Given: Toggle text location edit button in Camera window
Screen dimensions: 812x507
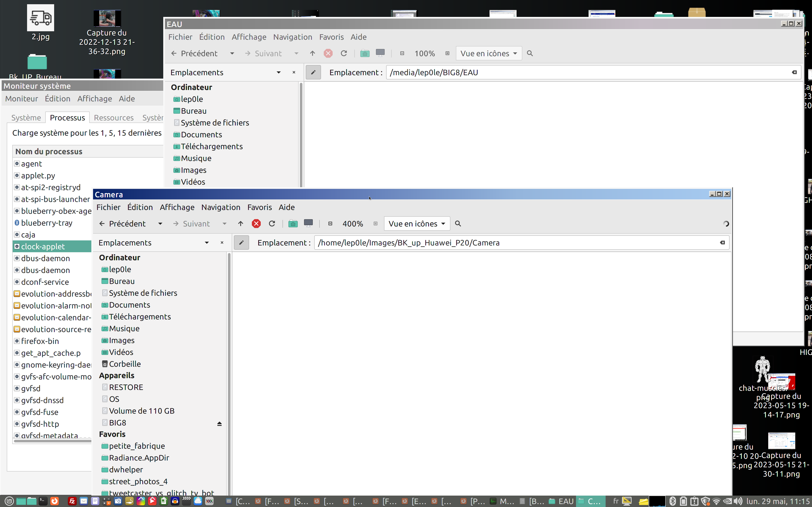Looking at the screenshot, I should tap(241, 243).
